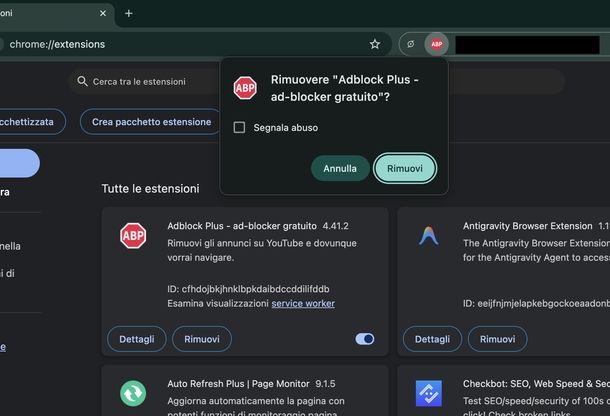
Task: Click Checkbot SEO extension title
Action: [x=536, y=384]
